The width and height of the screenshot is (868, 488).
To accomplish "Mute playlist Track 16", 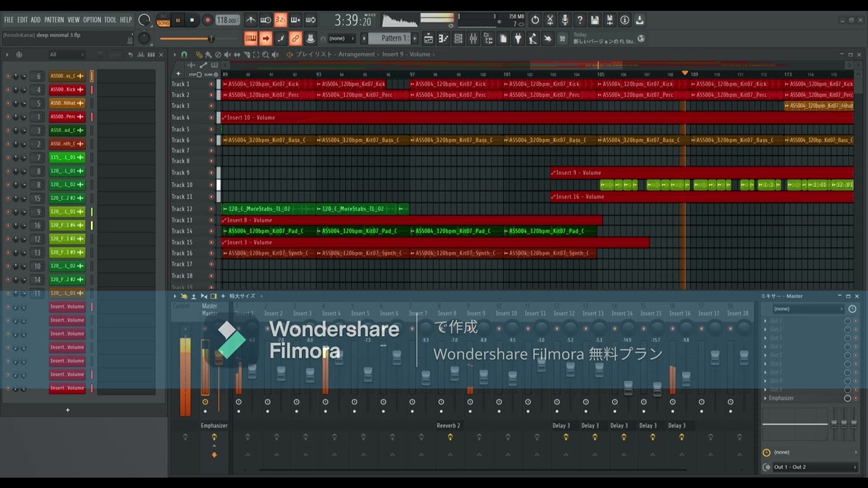I will click(211, 253).
